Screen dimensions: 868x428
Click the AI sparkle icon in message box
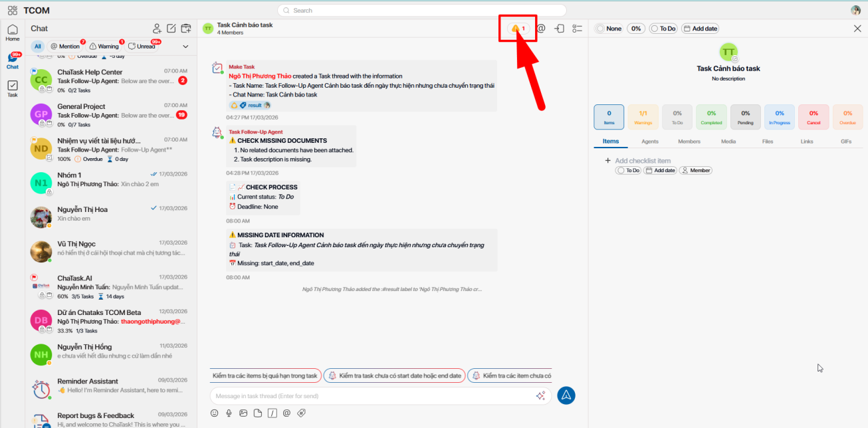tap(541, 395)
